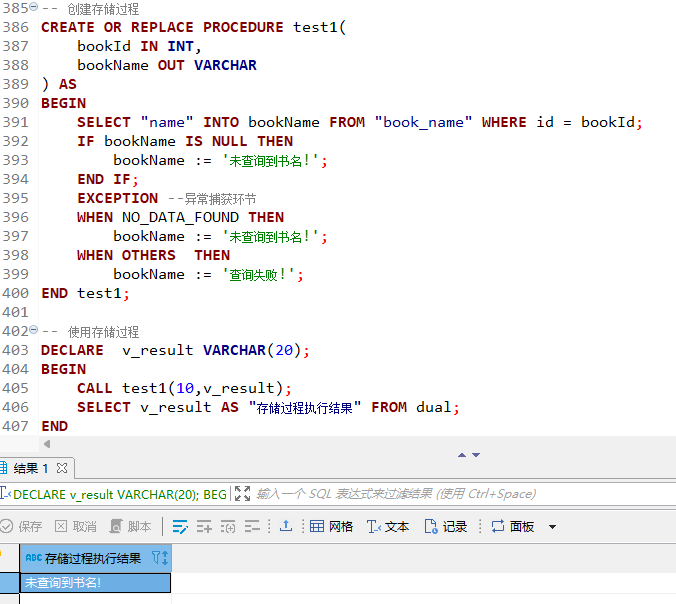Click the delete row toolbar icon
The width and height of the screenshot is (676, 604).
tap(252, 526)
